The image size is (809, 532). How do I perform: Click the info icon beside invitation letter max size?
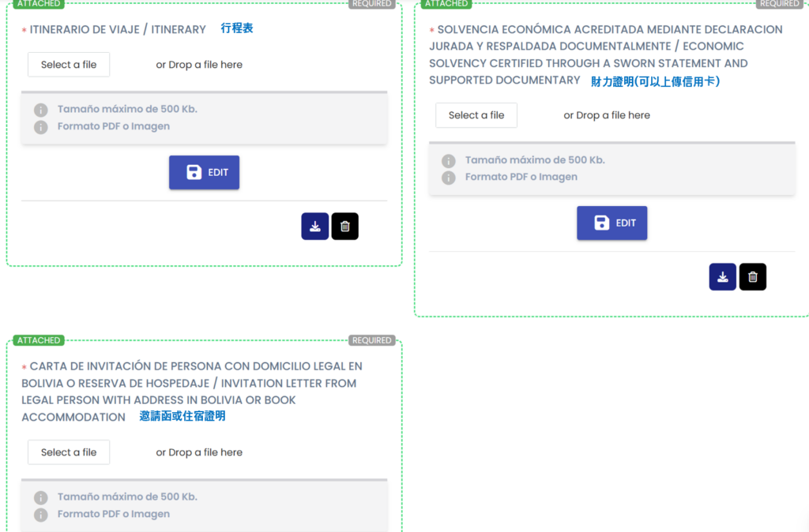pyautogui.click(x=41, y=497)
